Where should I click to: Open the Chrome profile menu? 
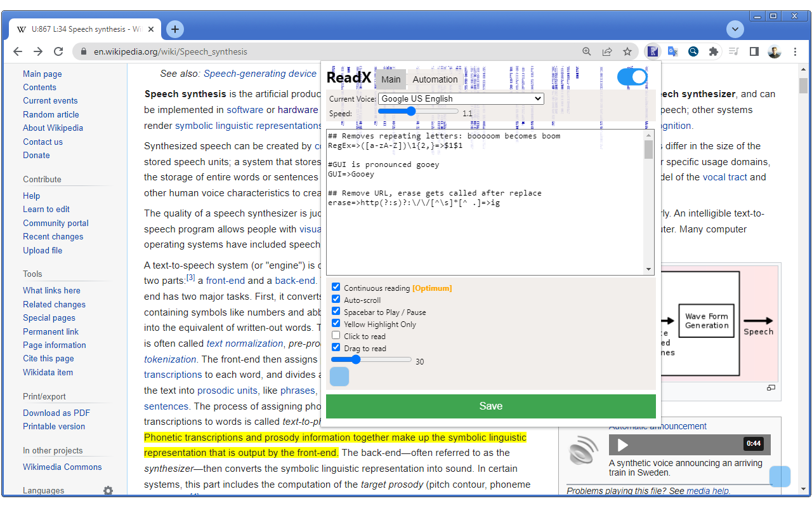point(775,51)
